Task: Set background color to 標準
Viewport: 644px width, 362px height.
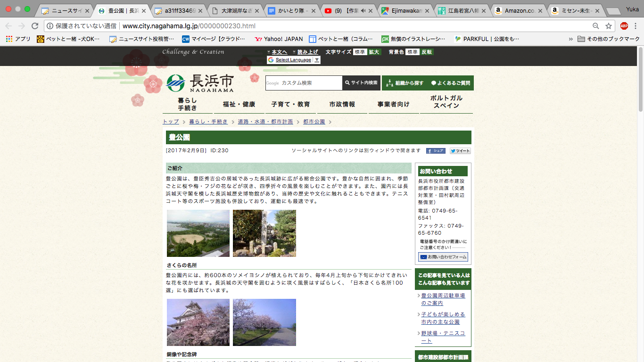Action: coord(413,52)
